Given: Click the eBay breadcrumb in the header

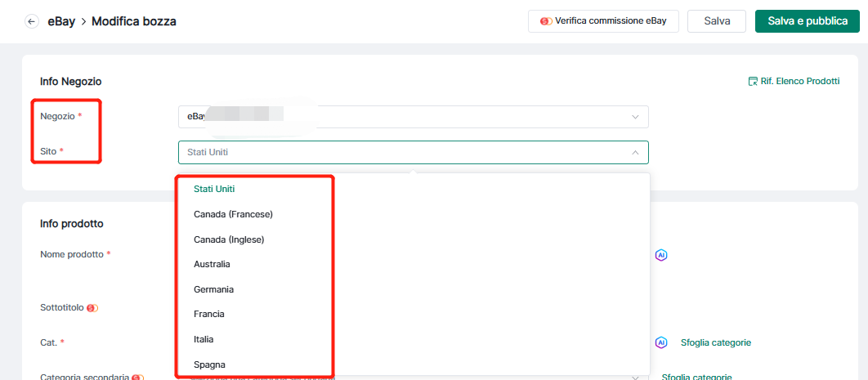Looking at the screenshot, I should pyautogui.click(x=61, y=21).
